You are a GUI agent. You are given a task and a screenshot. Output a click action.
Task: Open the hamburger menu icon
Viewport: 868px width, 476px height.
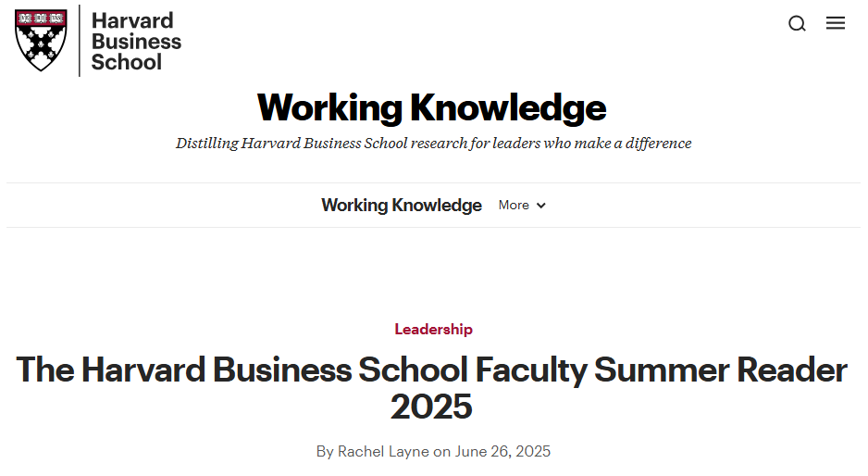836,23
